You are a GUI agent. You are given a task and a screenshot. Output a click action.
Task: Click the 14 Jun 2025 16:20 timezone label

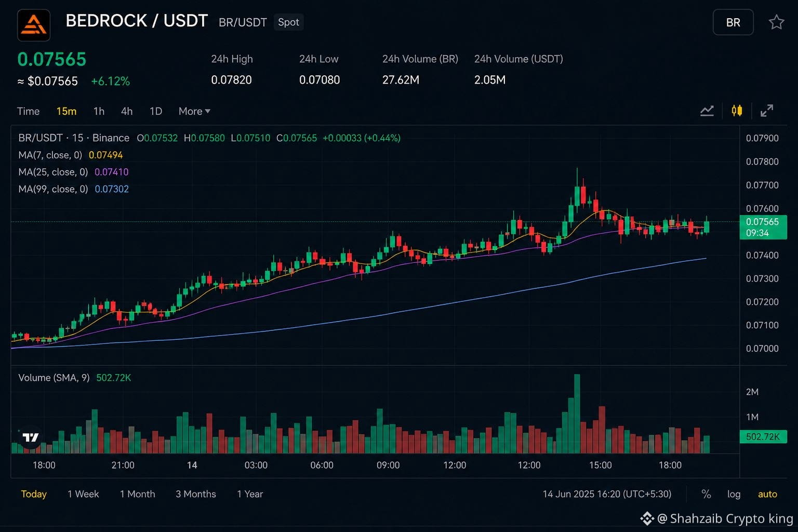click(x=607, y=494)
